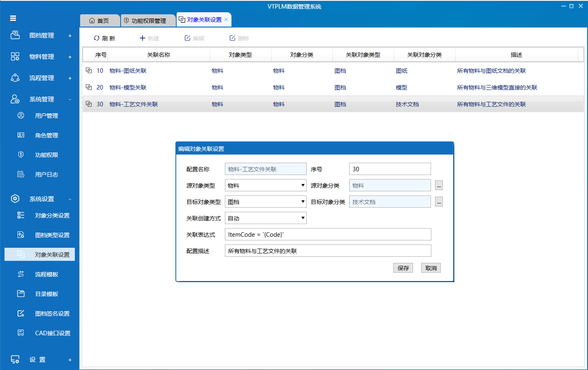Close the 对象关联设置 tab
Image resolution: width=588 pixels, height=370 pixels.
coord(226,20)
